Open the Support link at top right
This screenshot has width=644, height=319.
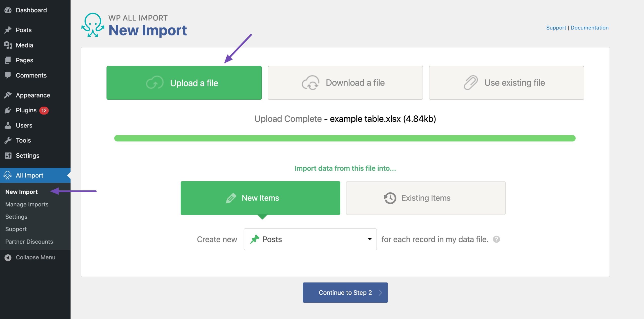tap(556, 28)
